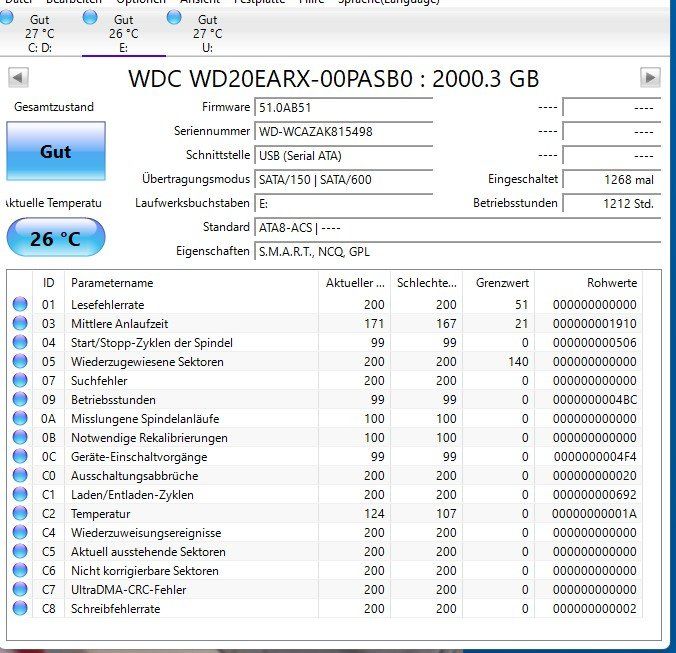Screen dimensions: 676x653
Task: Click status circle of C: D: disk
Action: click(6, 18)
